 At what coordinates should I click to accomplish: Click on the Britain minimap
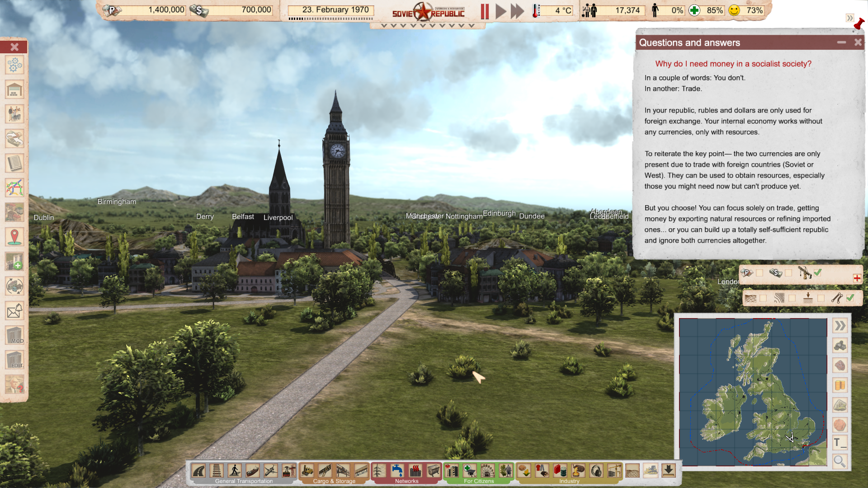point(753,392)
